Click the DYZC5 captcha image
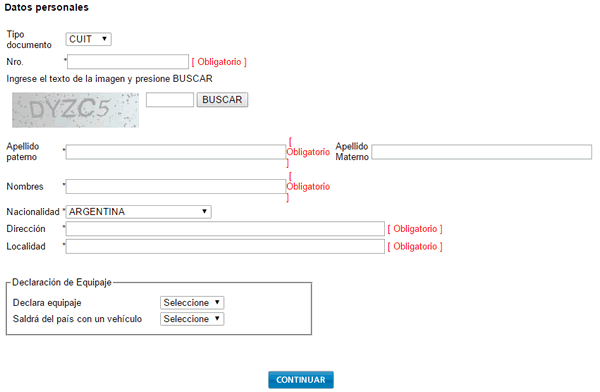Viewport: 600px width, 392px height. (75, 110)
